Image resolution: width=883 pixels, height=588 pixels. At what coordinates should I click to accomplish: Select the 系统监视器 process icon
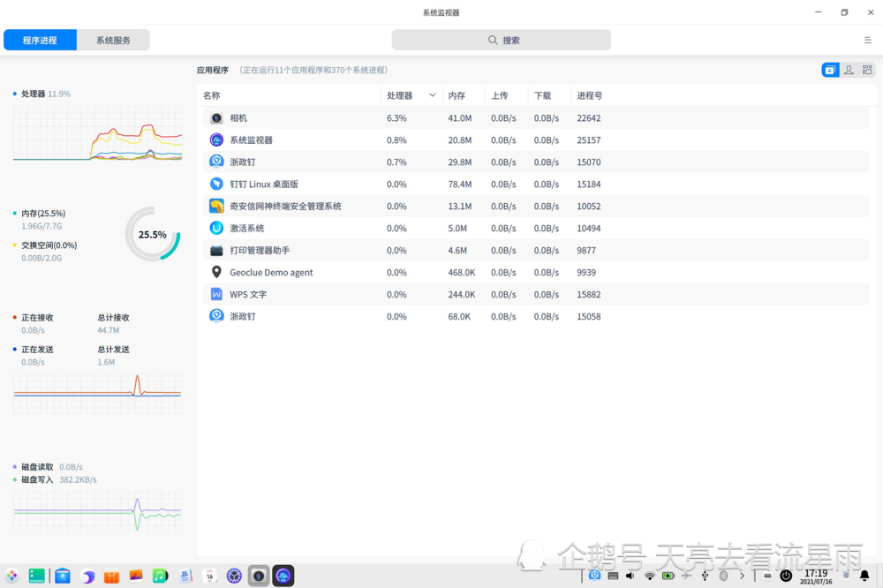click(216, 139)
